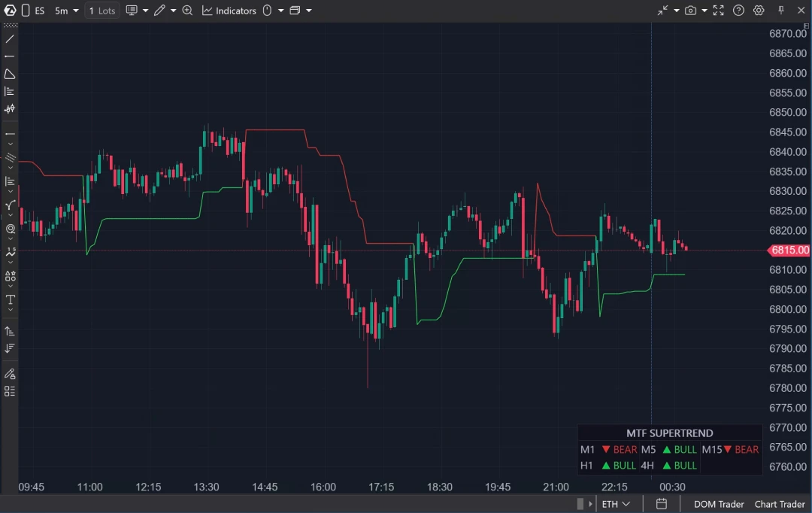Click the 4H BULL status cell

[669, 466]
